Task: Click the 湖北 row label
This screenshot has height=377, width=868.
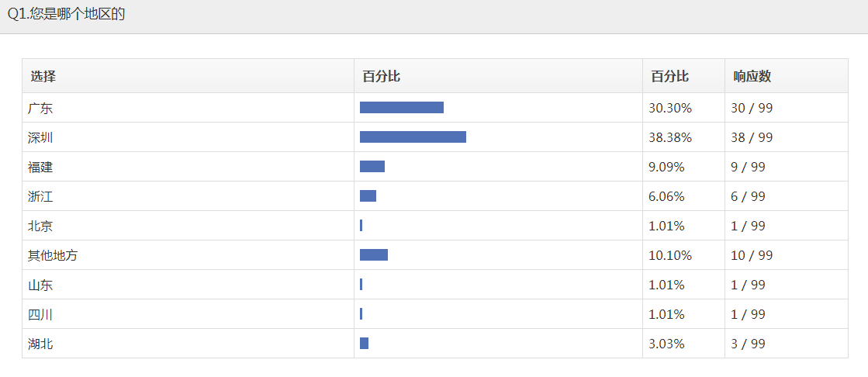Action: [40, 344]
